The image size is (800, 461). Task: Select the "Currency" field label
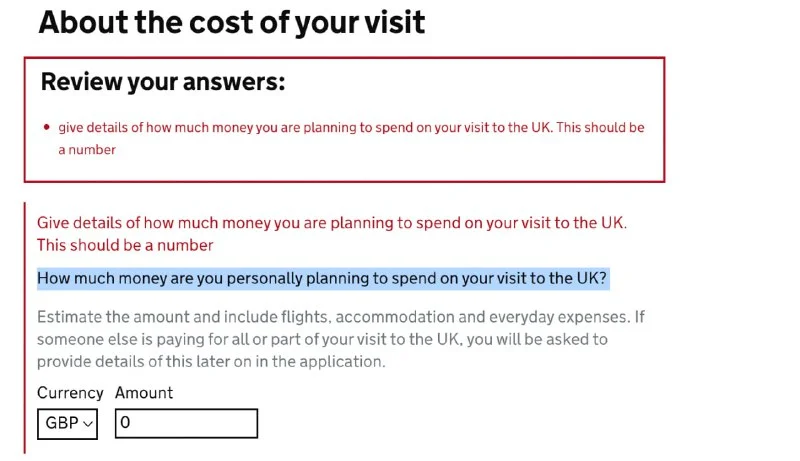[x=70, y=393]
